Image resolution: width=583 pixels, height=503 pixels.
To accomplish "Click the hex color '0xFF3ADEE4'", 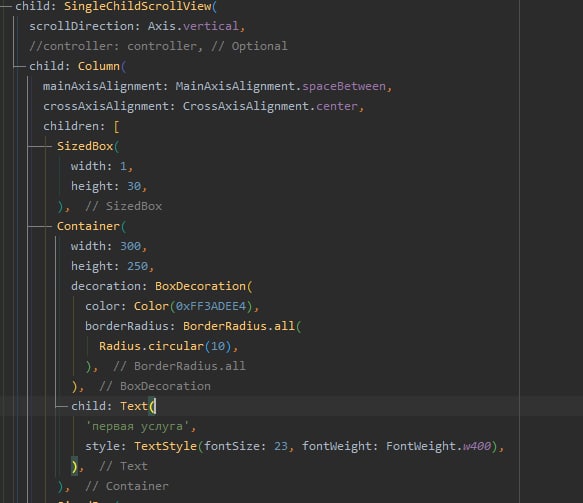I will coord(210,306).
